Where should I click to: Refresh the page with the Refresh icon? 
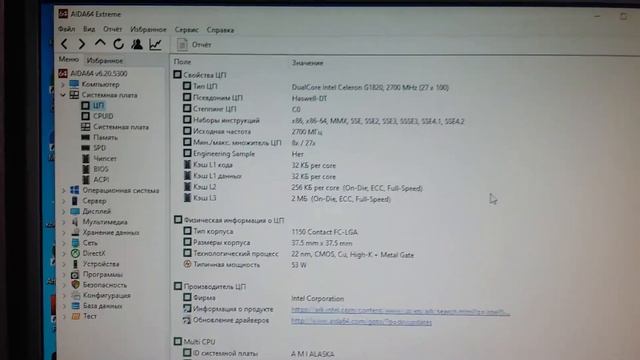118,44
